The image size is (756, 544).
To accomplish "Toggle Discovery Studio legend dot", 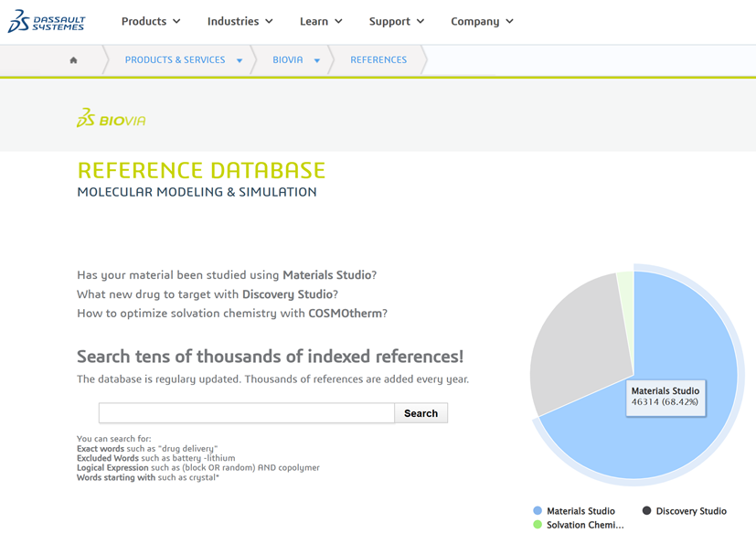I will point(646,511).
